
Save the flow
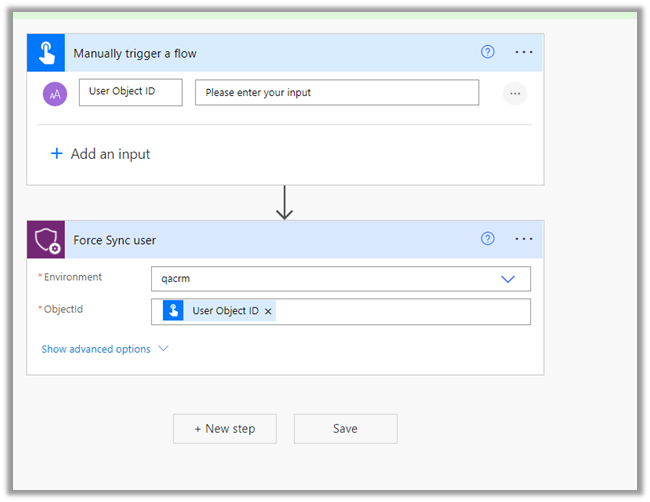point(345,428)
